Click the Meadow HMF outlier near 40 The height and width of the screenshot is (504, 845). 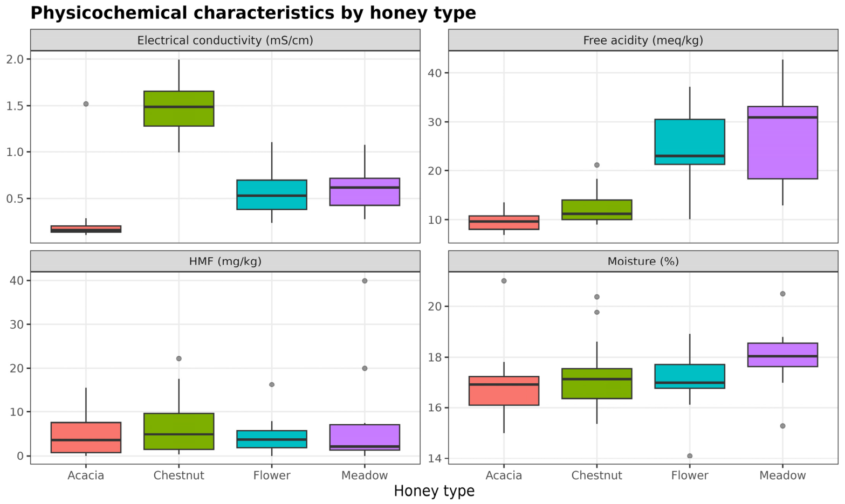point(365,281)
